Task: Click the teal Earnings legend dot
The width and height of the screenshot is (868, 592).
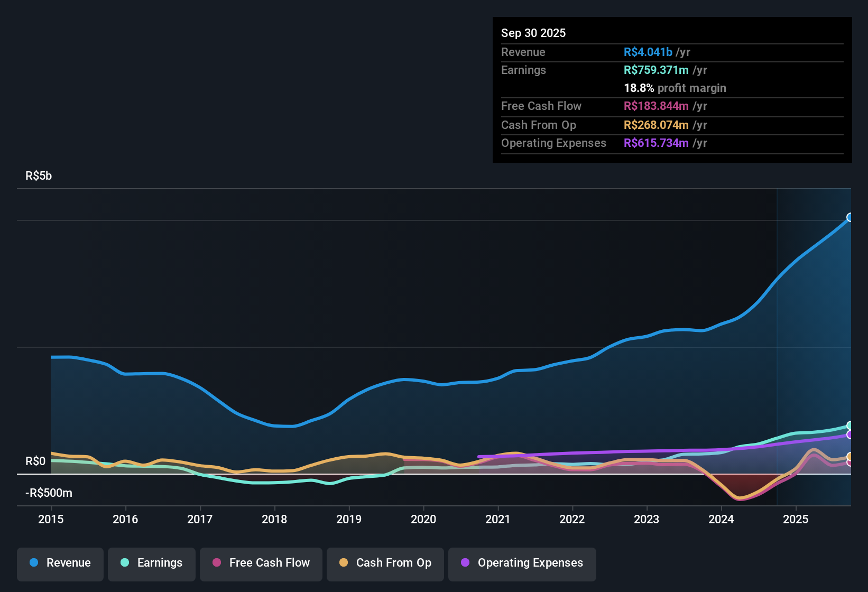Action: click(125, 563)
